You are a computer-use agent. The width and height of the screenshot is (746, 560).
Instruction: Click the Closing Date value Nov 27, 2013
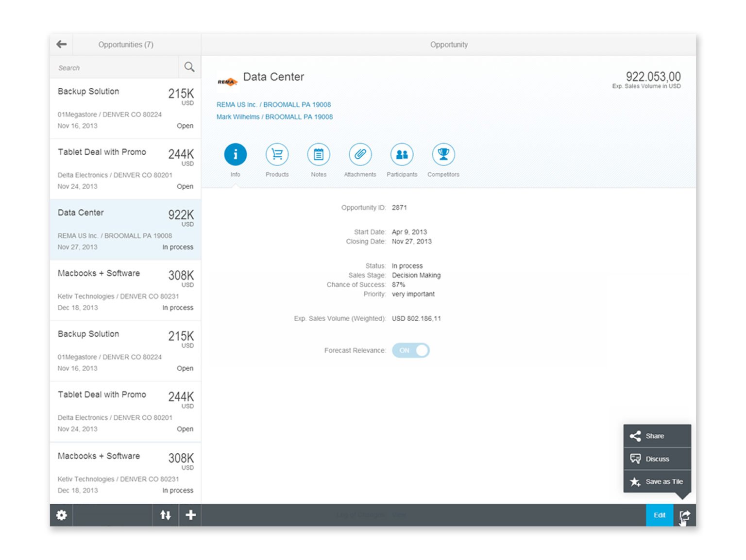point(412,241)
